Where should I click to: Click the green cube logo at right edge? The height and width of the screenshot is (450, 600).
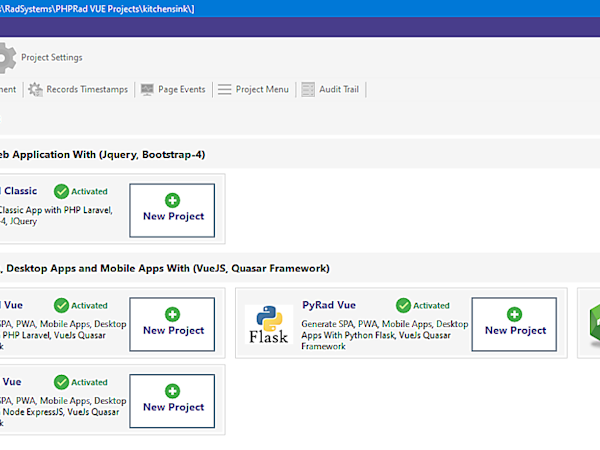595,324
